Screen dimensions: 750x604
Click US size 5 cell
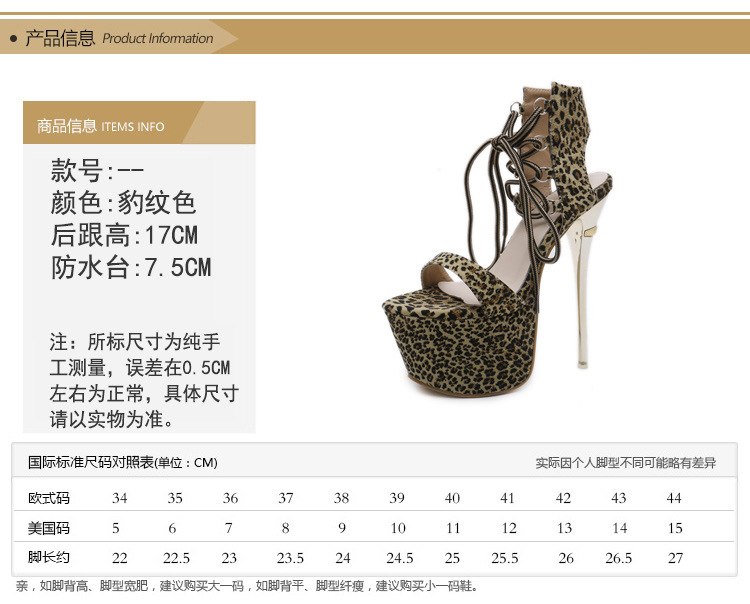pos(115,528)
